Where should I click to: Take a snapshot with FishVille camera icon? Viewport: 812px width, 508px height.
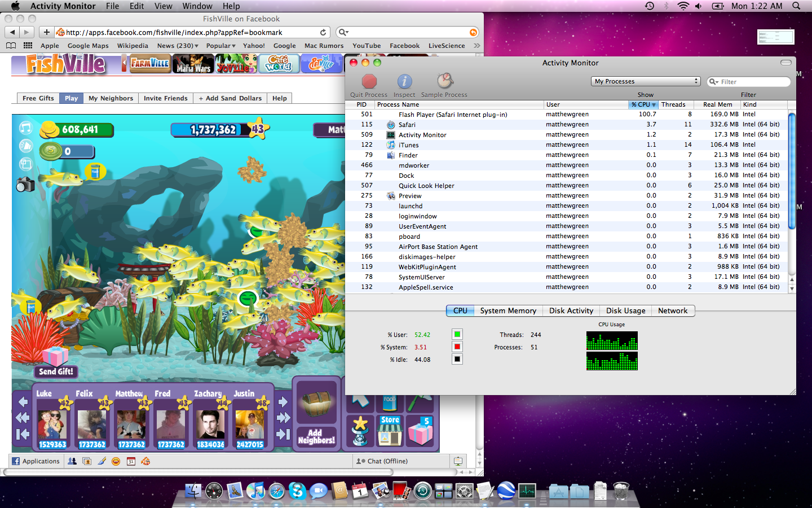point(25,184)
